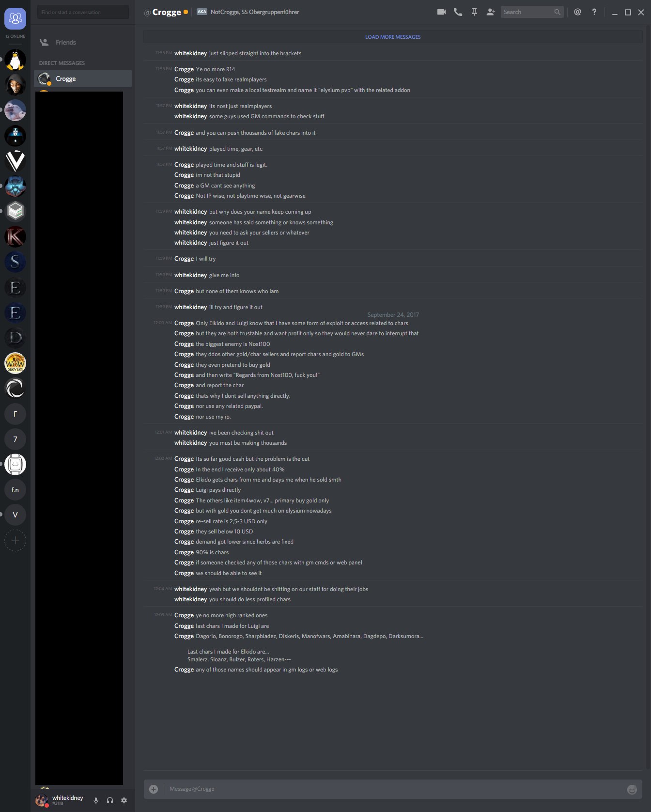Toggle microphone mute

(96, 800)
